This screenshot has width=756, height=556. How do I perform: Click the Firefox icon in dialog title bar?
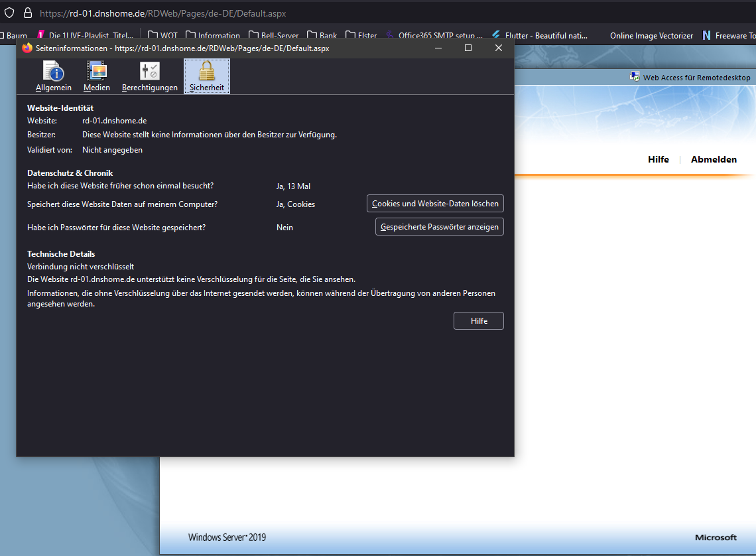(27, 48)
